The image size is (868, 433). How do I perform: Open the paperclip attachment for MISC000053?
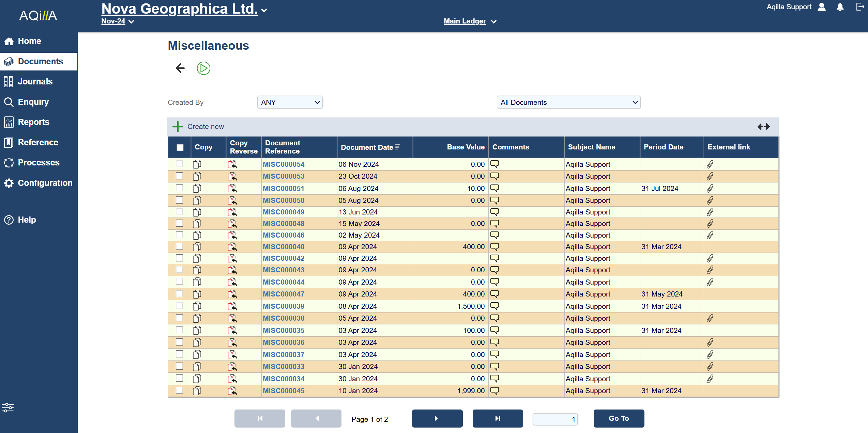pos(710,176)
